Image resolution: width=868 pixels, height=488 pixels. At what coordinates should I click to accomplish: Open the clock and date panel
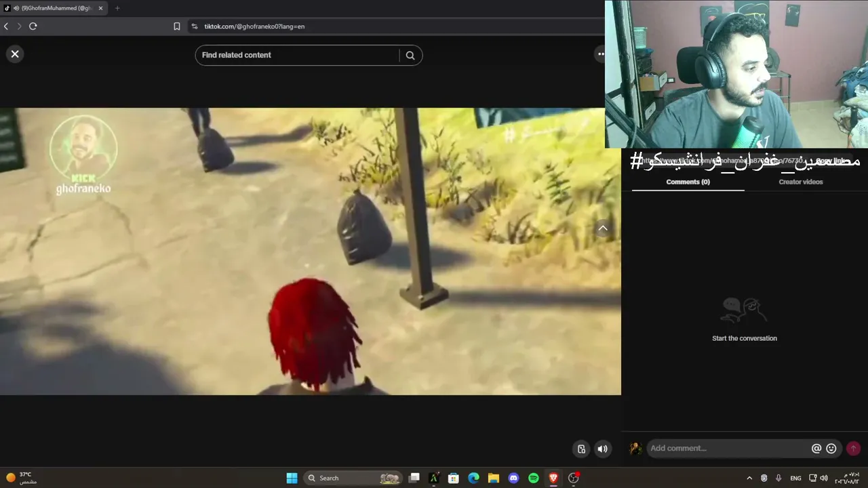pos(847,478)
